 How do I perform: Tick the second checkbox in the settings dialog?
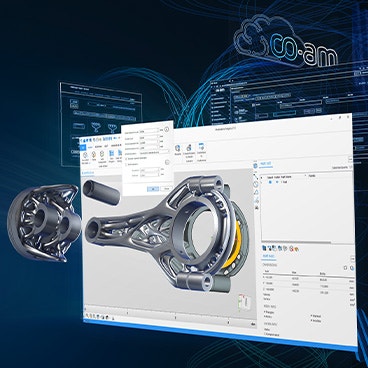pos(126,164)
